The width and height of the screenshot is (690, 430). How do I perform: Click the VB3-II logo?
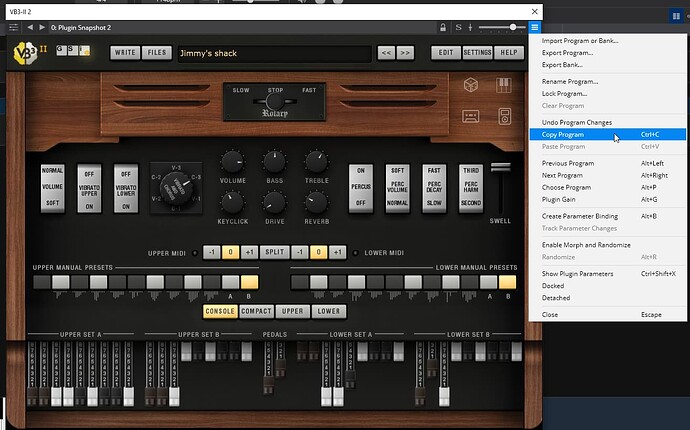pos(28,53)
